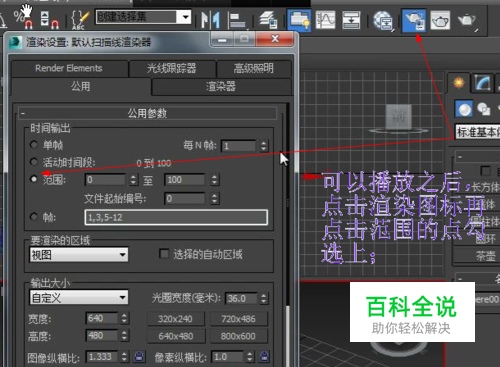Click the Mirror tool icon

[211, 20]
